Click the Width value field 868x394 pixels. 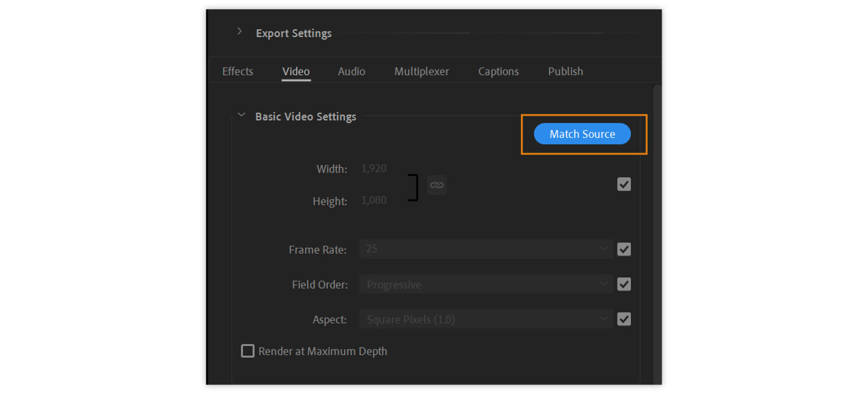pos(374,169)
